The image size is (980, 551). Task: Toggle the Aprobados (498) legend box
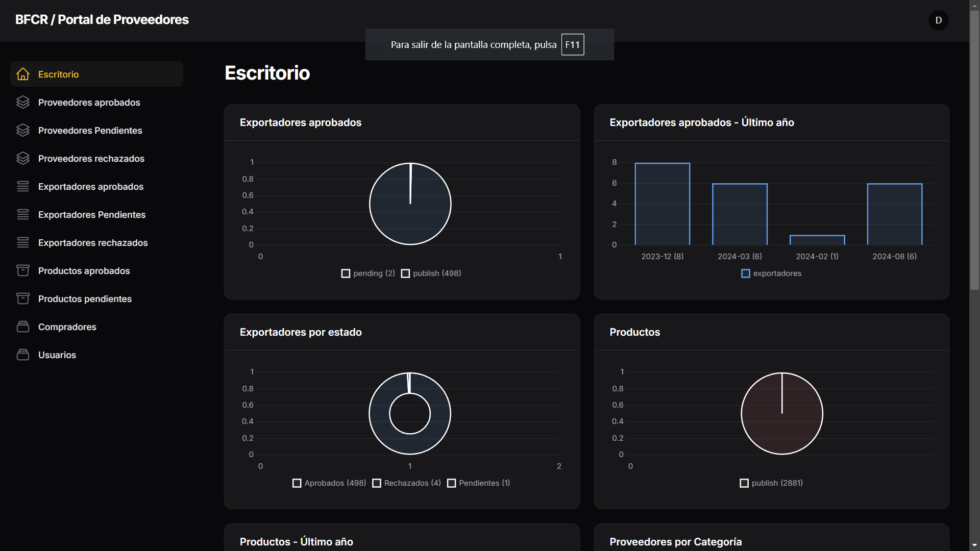pos(297,483)
